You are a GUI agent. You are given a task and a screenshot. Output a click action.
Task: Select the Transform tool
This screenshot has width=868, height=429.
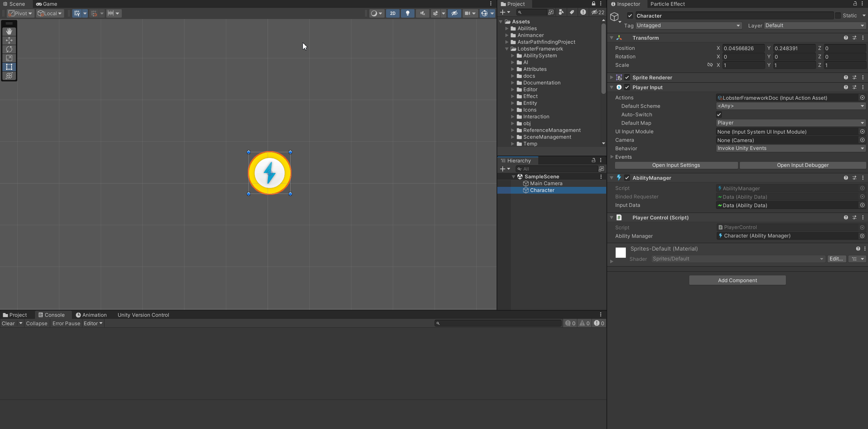click(9, 76)
